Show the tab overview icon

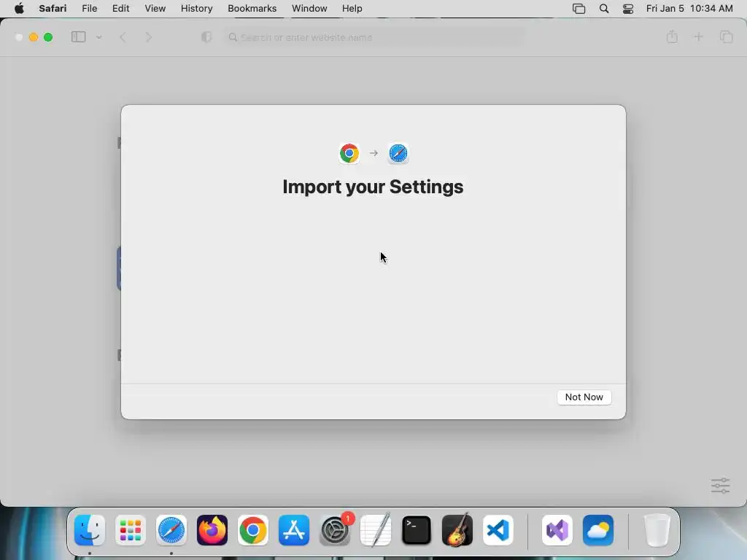pos(726,36)
